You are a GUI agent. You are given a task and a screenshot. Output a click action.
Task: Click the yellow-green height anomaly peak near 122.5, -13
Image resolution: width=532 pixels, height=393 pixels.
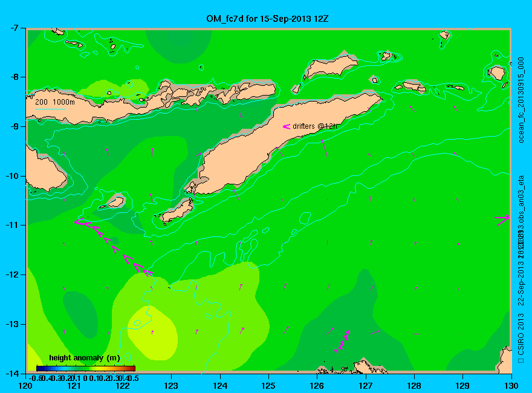click(x=153, y=333)
